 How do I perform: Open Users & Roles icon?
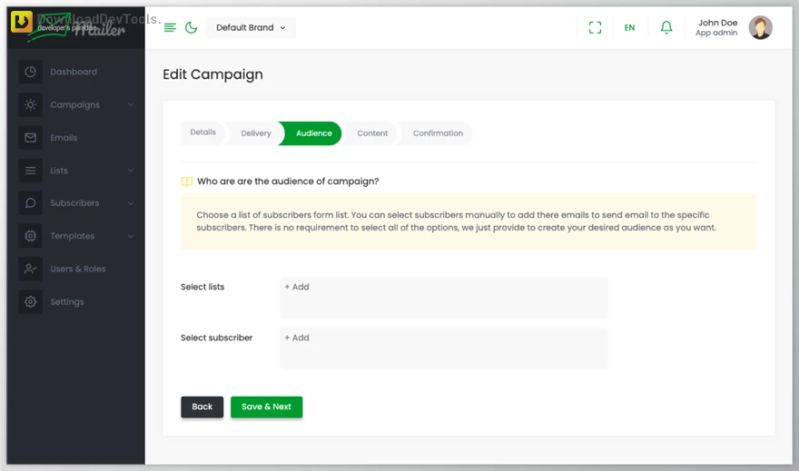(x=31, y=269)
